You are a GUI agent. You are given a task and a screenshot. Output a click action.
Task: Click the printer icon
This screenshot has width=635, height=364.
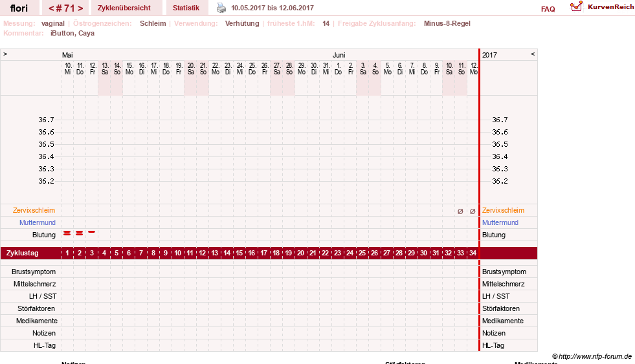(x=221, y=8)
